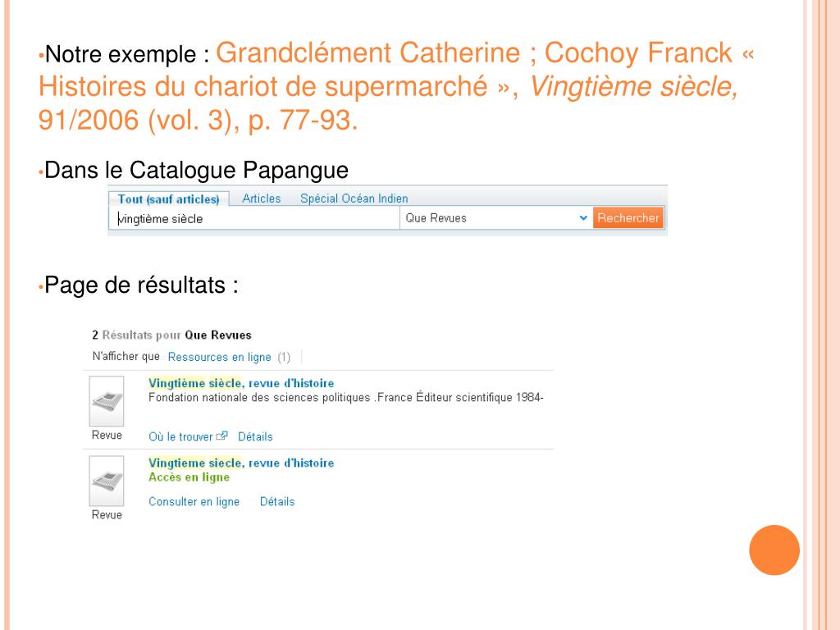Open the first Vingtième siècle, revue d'histoire title
This screenshot has width=840, height=630.
(x=241, y=383)
